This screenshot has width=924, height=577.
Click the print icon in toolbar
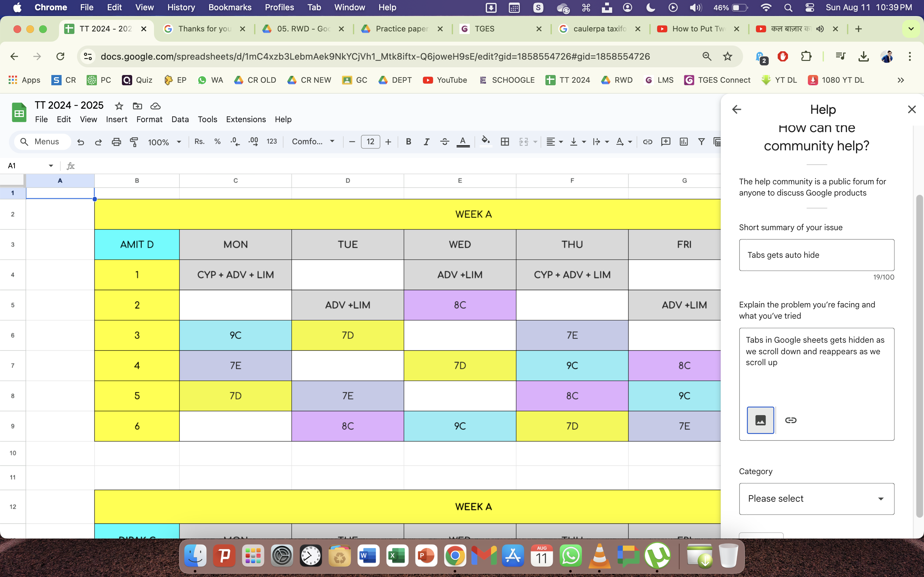pyautogui.click(x=116, y=142)
